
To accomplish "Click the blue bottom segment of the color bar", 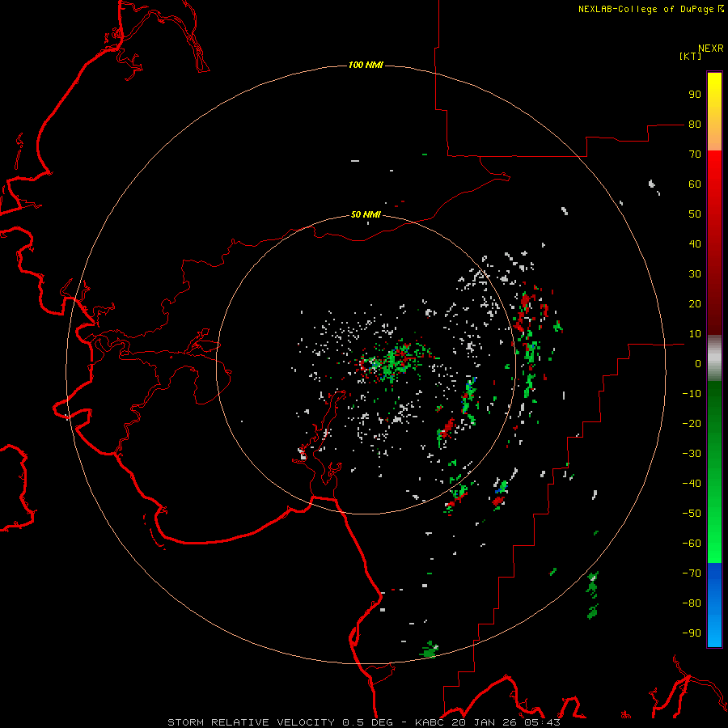I will click(714, 605).
